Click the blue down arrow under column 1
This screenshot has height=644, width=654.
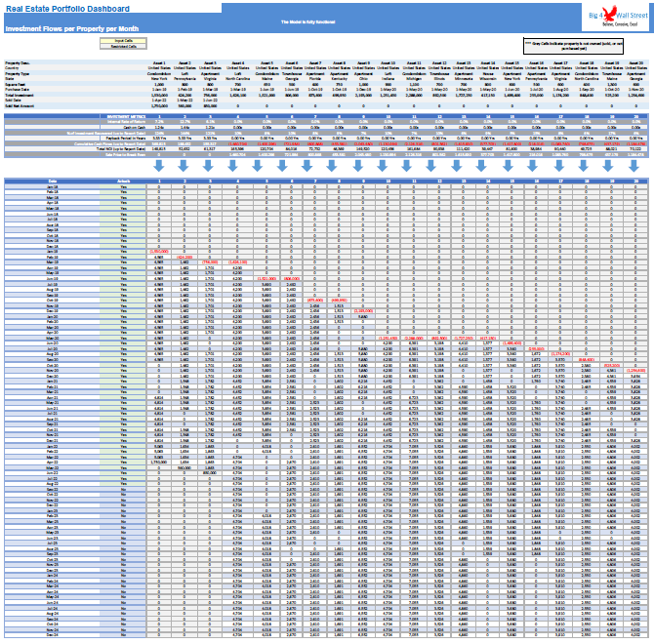[x=158, y=166]
